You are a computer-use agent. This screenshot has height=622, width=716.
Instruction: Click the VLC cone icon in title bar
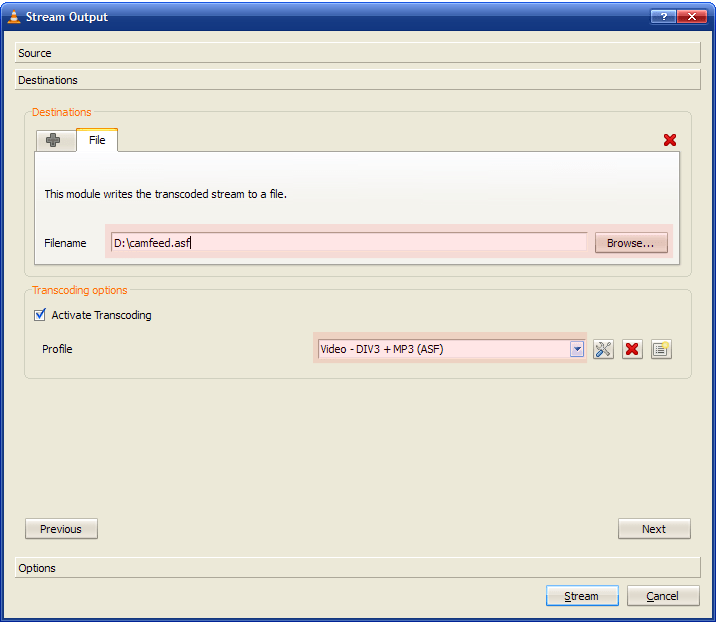point(14,17)
